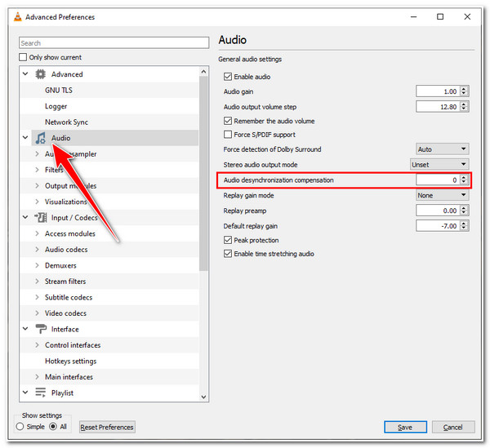Click the tree scrollbar up arrow
The width and height of the screenshot is (490, 448).
203,72
